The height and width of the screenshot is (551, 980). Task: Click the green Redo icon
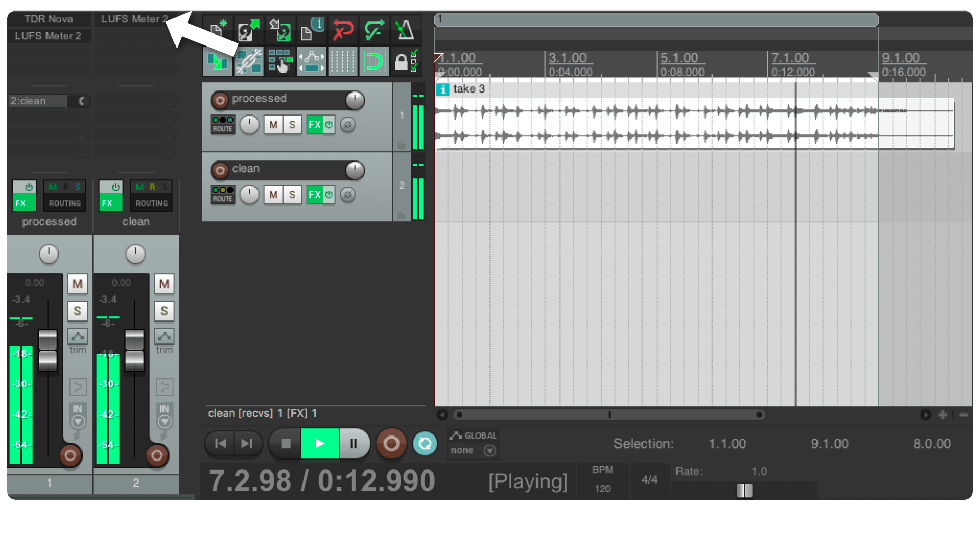tap(374, 30)
